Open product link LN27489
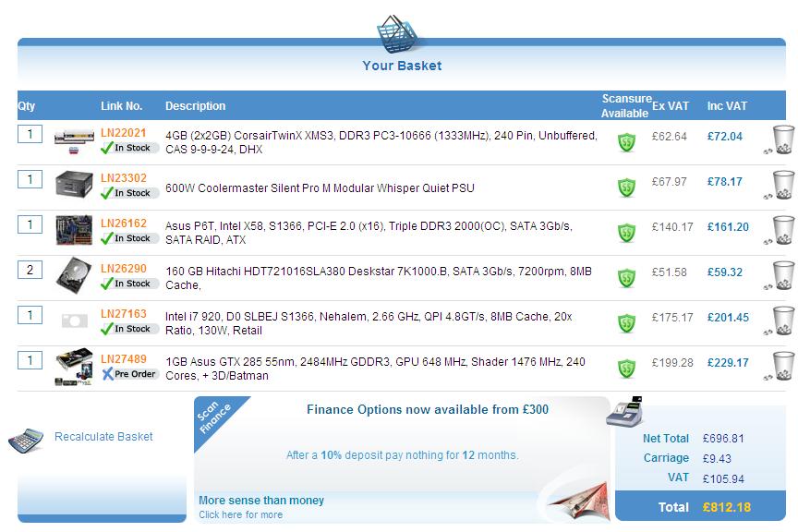The width and height of the screenshot is (798, 532). [x=123, y=359]
